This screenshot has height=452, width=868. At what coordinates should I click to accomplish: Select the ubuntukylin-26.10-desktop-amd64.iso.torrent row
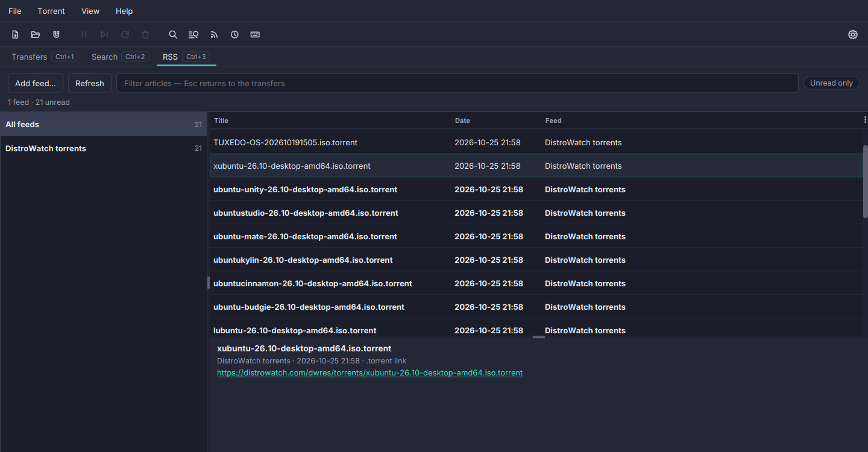pos(536,260)
